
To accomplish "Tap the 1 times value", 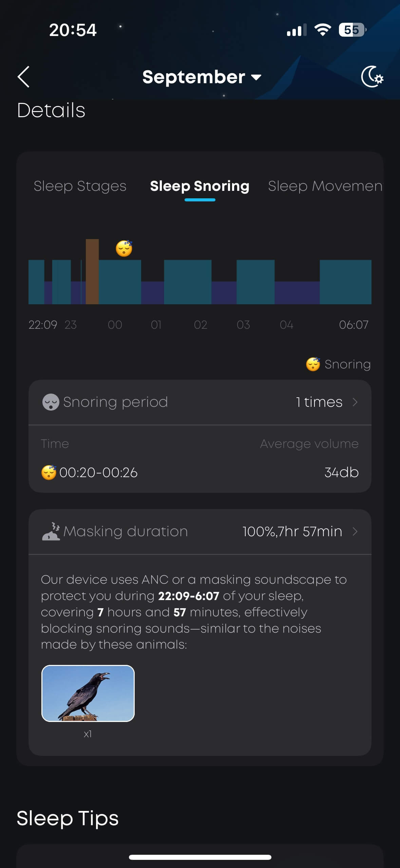I will coord(319,402).
